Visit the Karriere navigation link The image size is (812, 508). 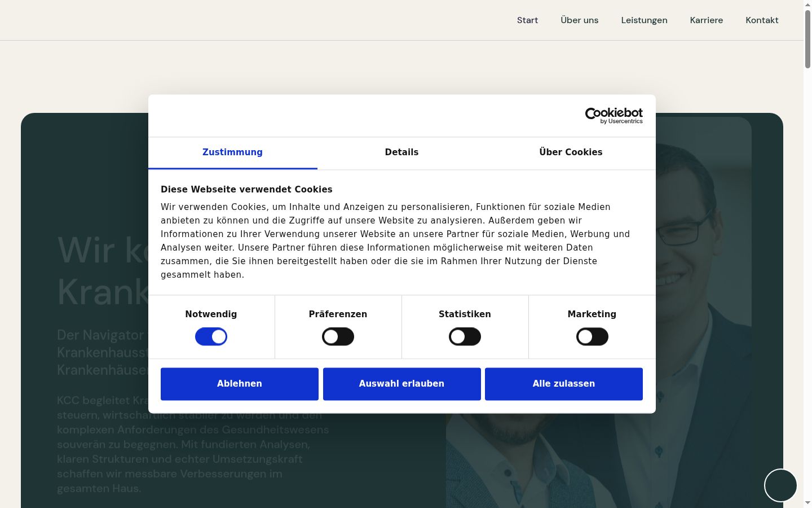point(706,20)
